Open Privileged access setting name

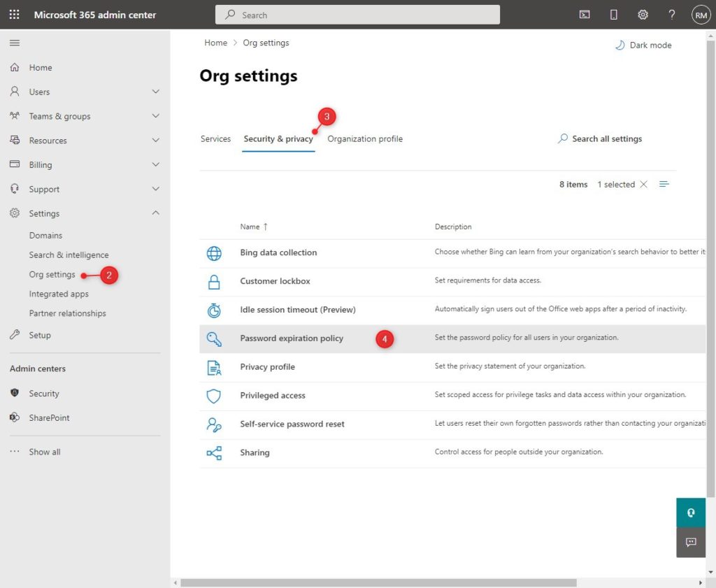273,395
